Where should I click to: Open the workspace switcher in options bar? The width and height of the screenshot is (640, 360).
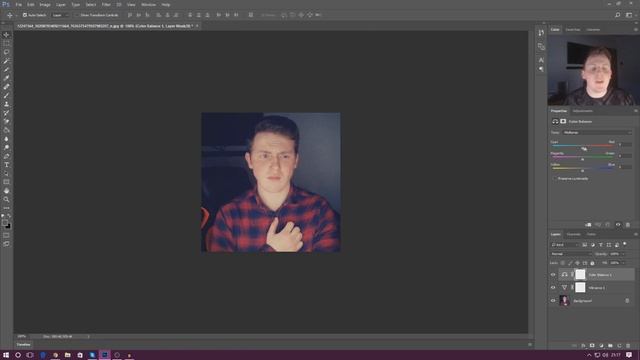tap(629, 15)
